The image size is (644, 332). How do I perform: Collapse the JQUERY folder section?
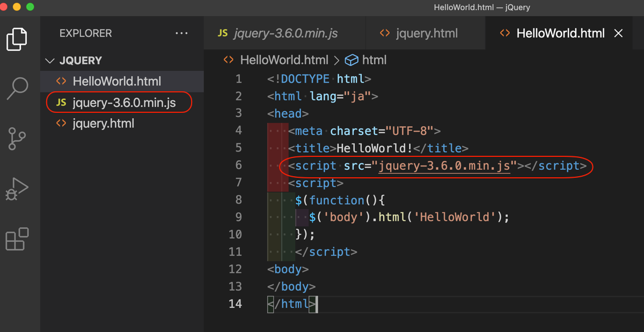(50, 61)
